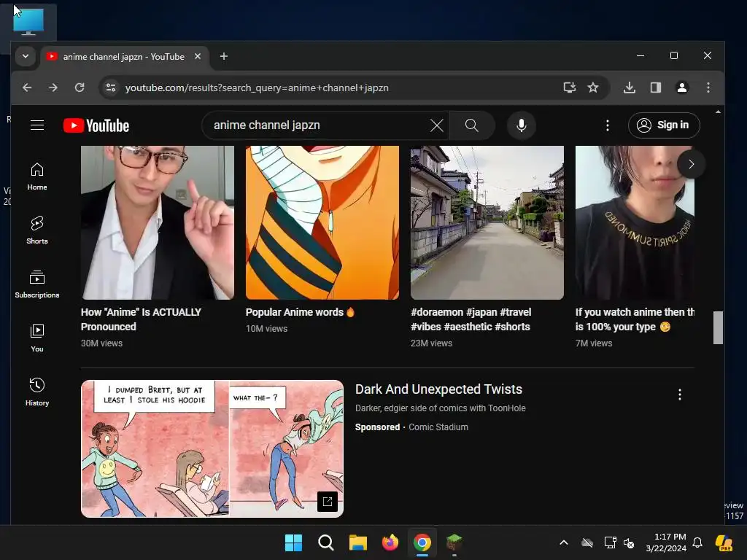This screenshot has width=747, height=560.
Task: Click the scrollbar up arrow
Action: [718, 112]
